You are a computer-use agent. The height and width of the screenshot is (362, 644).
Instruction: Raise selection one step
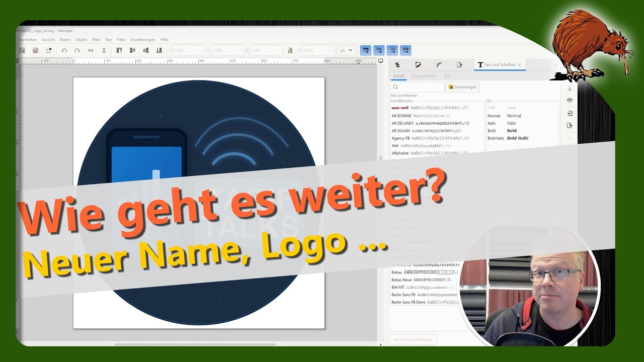tap(132, 50)
